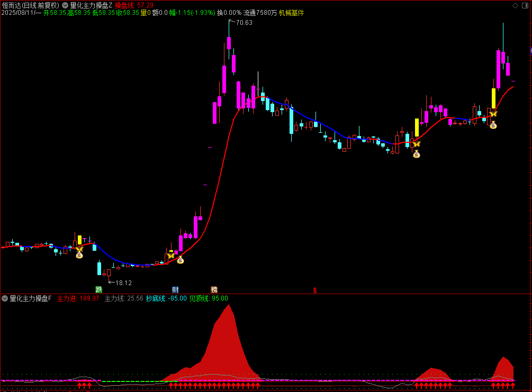Click the 抄底线: -85.00 value

(x=166, y=298)
